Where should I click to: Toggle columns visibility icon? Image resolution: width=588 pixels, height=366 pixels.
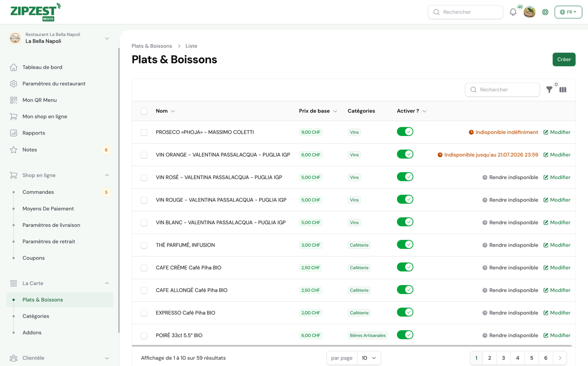tap(563, 90)
